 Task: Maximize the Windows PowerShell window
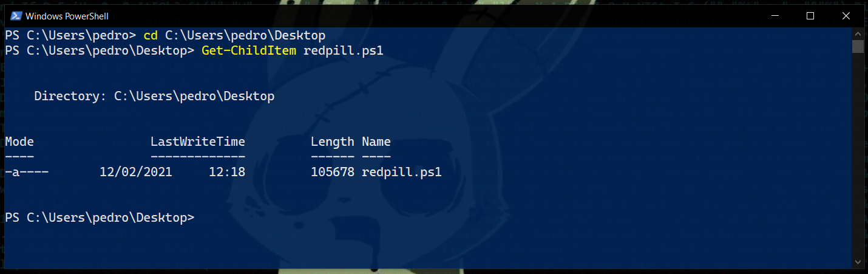(810, 16)
